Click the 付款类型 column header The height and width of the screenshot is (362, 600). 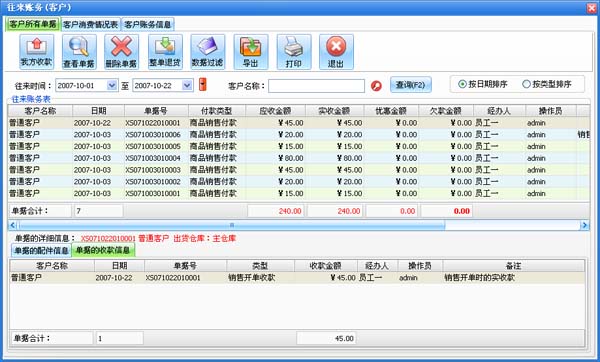coord(217,111)
